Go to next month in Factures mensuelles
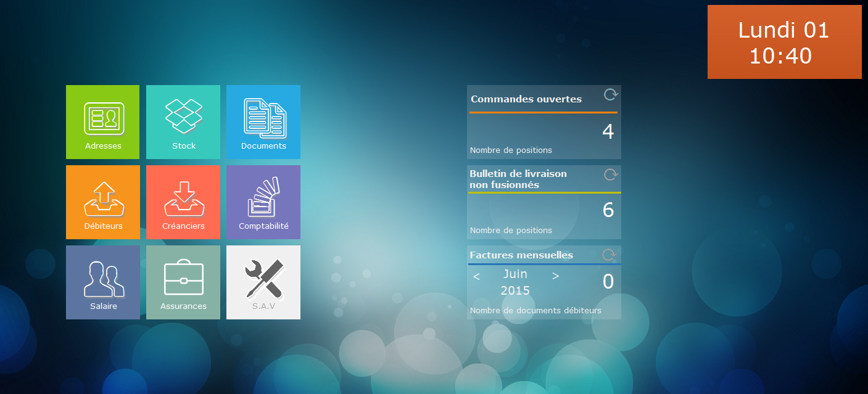868x394 pixels. pos(555,276)
